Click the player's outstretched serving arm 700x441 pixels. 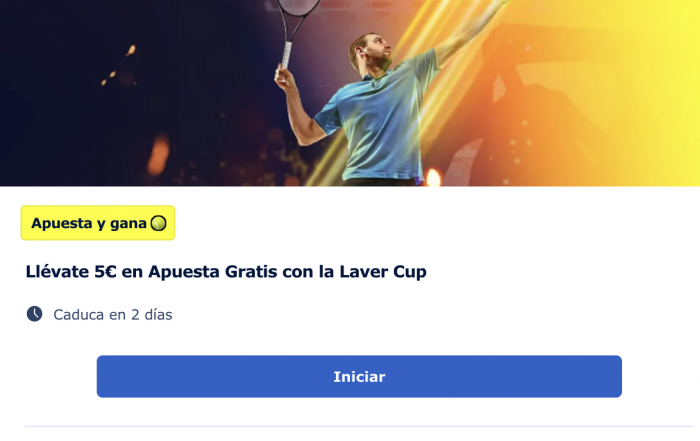click(469, 31)
